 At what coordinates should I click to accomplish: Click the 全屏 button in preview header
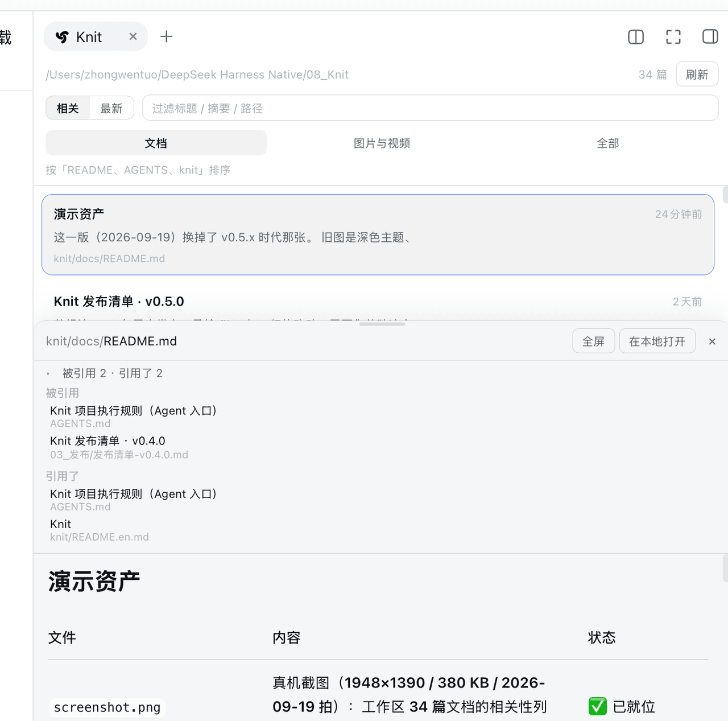tap(593, 341)
